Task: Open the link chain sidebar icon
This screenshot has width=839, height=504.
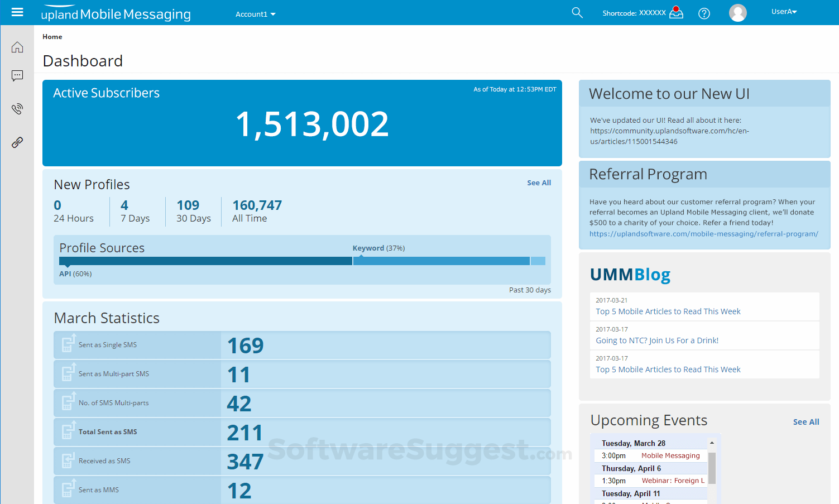Action: (x=17, y=142)
